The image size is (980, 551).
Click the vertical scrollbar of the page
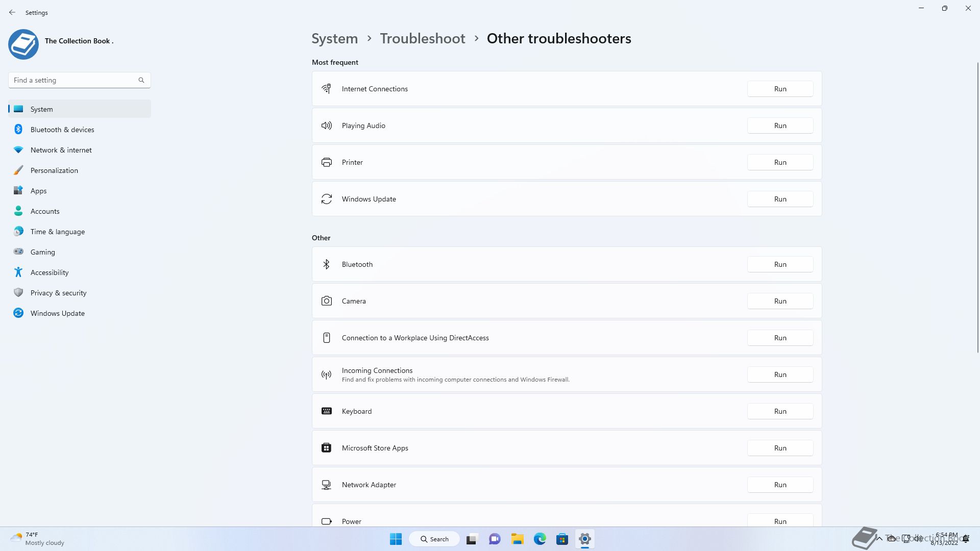tap(978, 207)
